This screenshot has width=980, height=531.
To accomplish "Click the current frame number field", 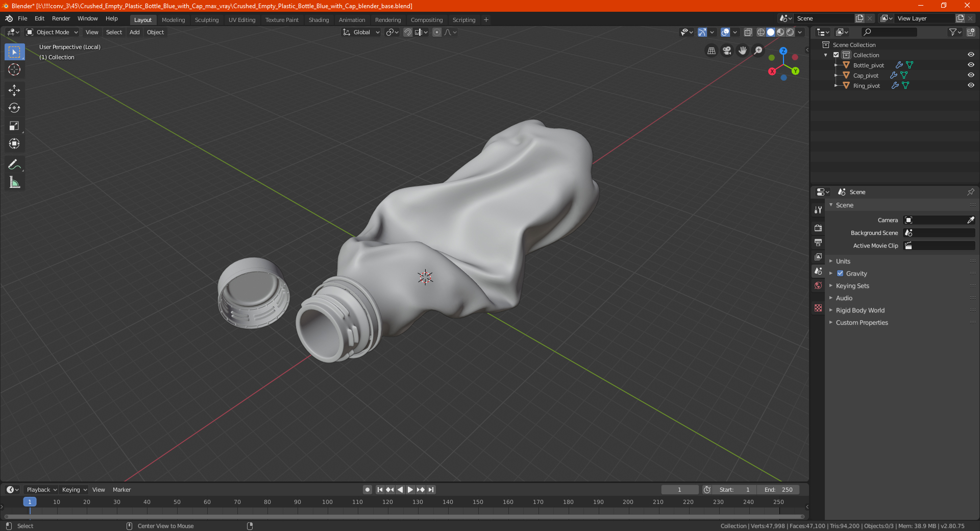I will pyautogui.click(x=679, y=490).
